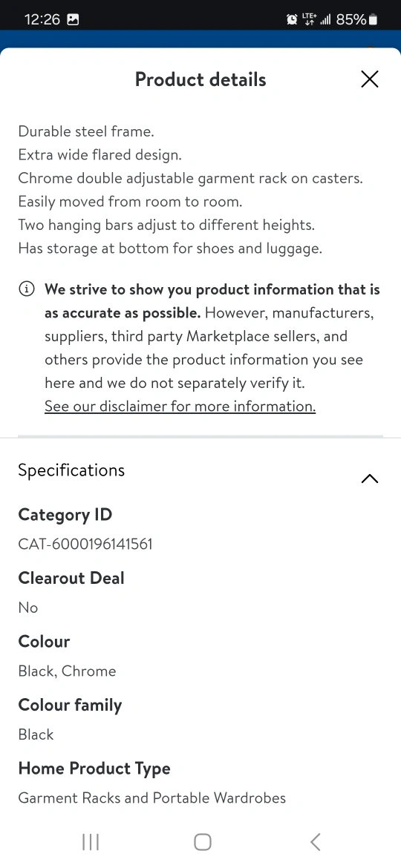Image resolution: width=401 pixels, height=868 pixels.
Task: Tap the status bar clock showing 12:26
Action: tap(42, 20)
